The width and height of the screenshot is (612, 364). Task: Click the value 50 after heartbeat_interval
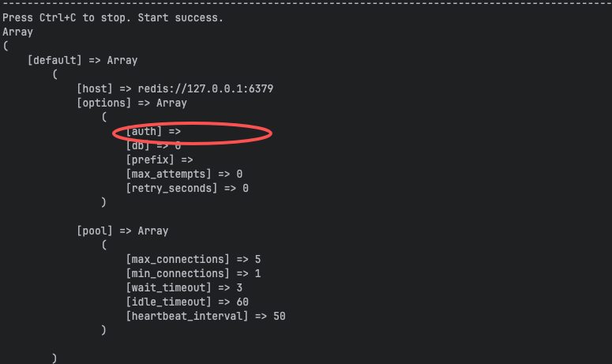(x=279, y=316)
